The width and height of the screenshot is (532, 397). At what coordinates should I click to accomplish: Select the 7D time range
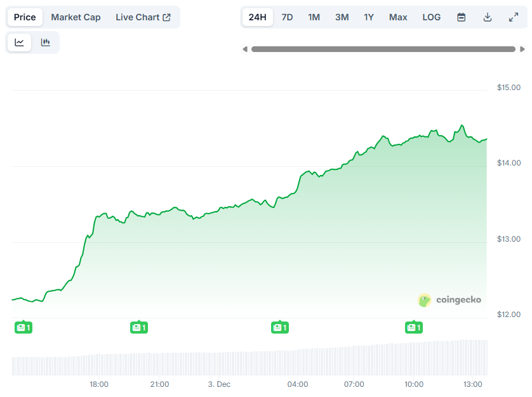(x=287, y=17)
